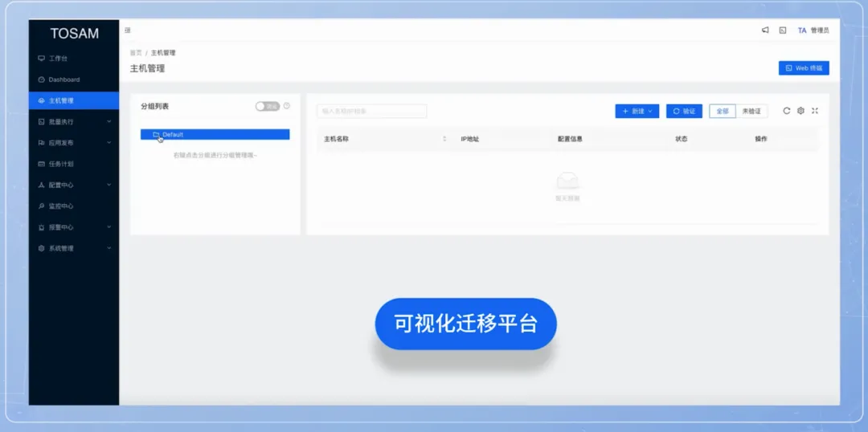The image size is (868, 432).
Task: Click the Dashboard gauge icon
Action: [41, 79]
